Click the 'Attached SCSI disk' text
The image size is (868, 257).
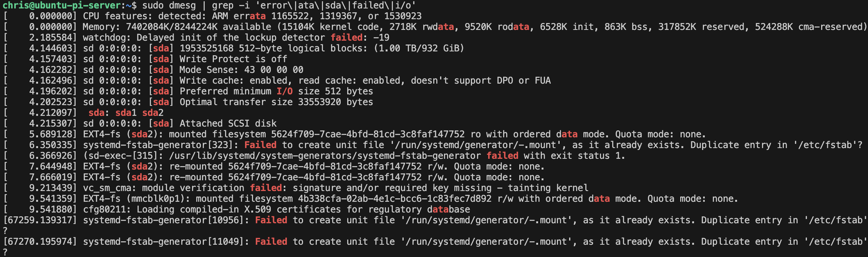[228, 124]
